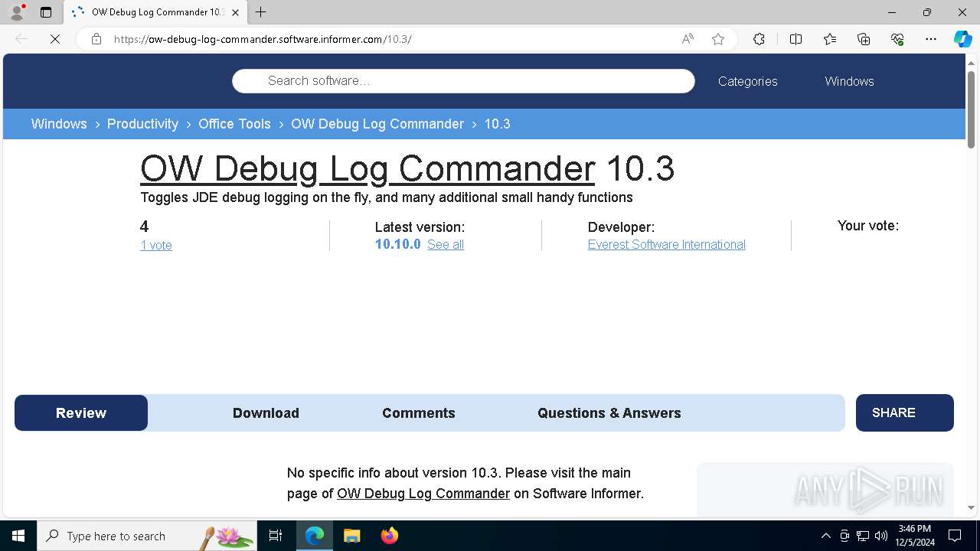Open the Windows Start menu
The height and width of the screenshot is (551, 980).
point(18,536)
